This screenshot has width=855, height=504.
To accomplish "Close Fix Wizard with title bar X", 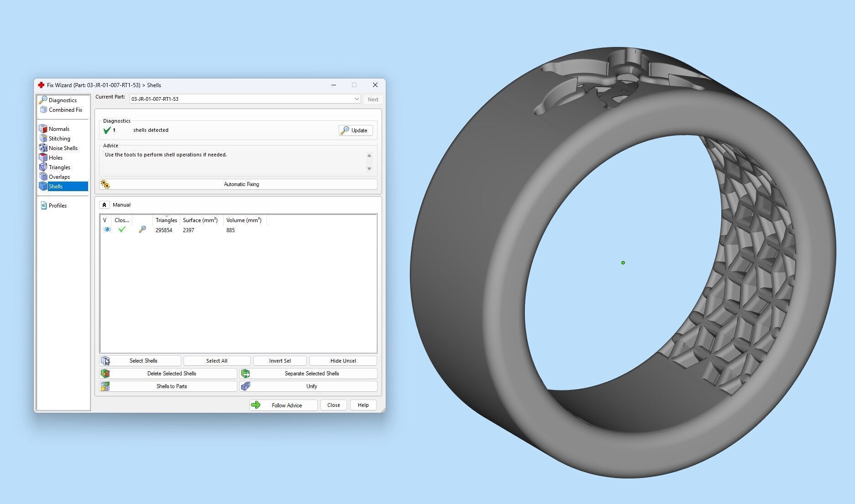I will pos(375,85).
